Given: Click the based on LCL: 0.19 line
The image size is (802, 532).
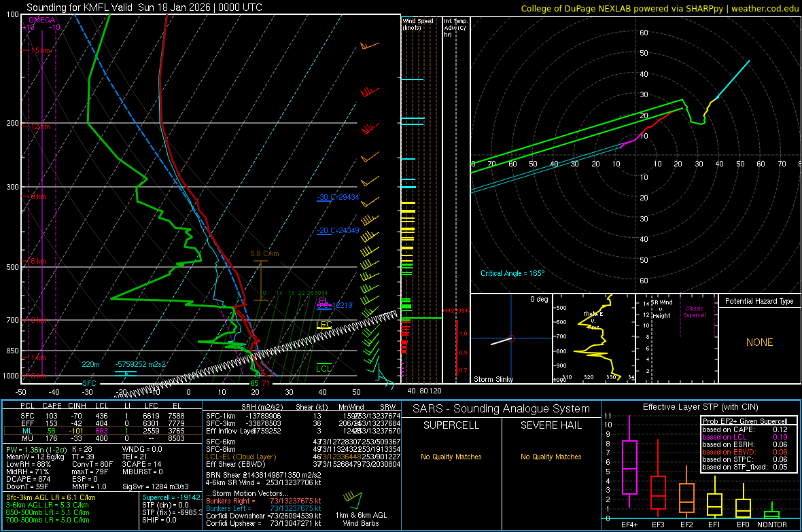Looking at the screenshot, I should tap(745, 437).
